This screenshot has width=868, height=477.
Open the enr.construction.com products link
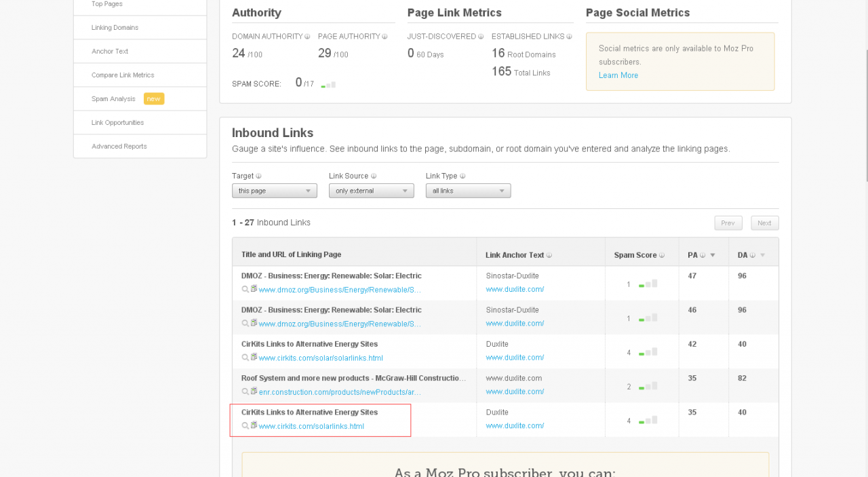click(340, 392)
